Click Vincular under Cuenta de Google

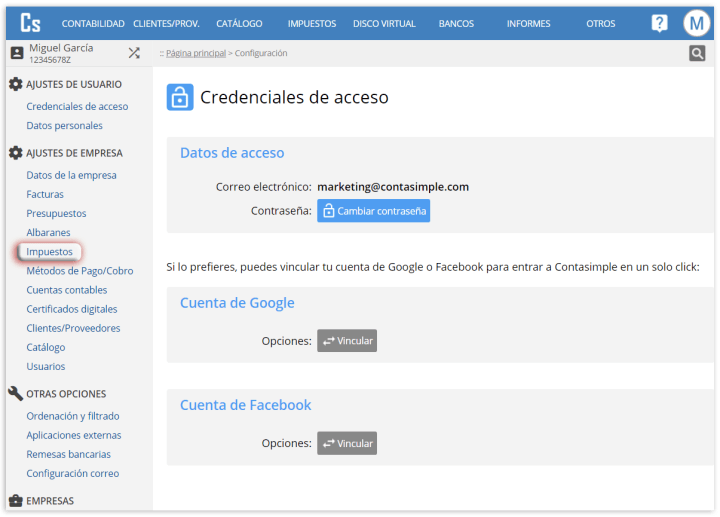[347, 341]
